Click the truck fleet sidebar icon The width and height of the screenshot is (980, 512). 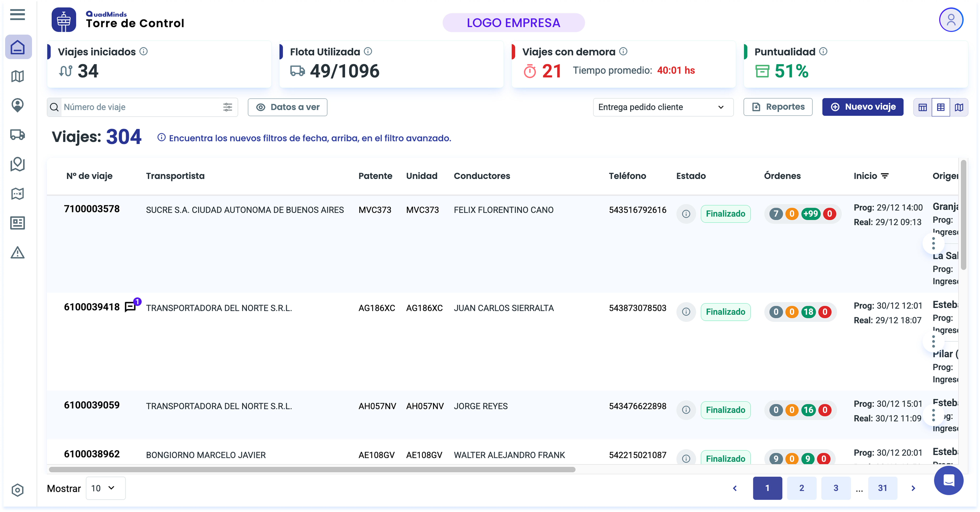(18, 135)
